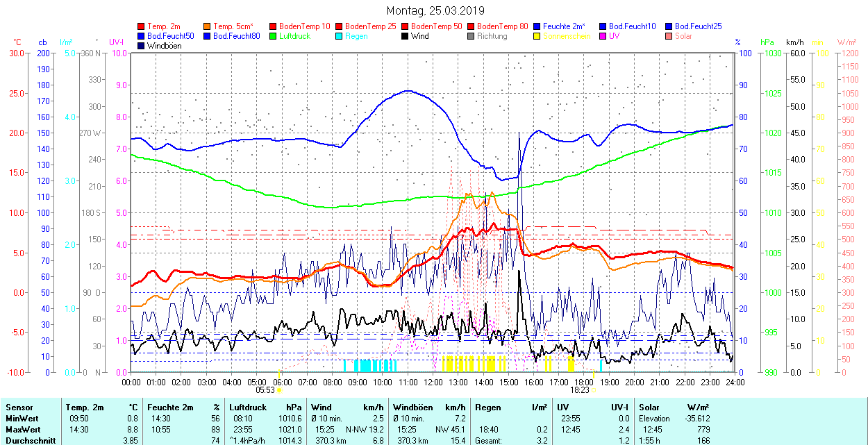Click the pink Solar legend swatch
Image resolution: width=868 pixels, height=445 pixels.
pos(669,36)
